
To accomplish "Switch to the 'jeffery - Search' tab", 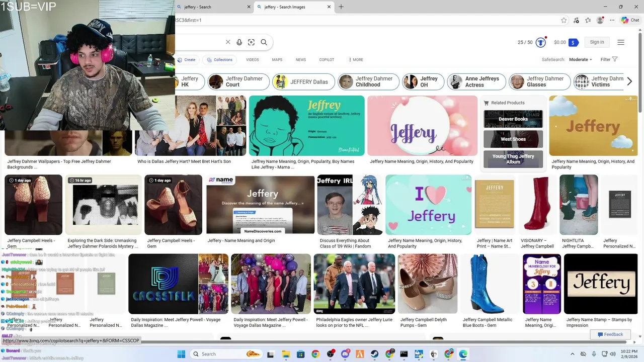I will click(x=213, y=7).
